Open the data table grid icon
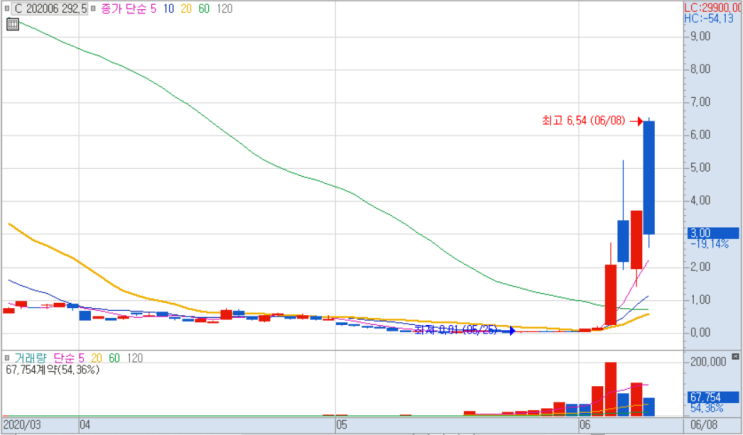Image resolution: width=743 pixels, height=435 pixels. (x=12, y=24)
